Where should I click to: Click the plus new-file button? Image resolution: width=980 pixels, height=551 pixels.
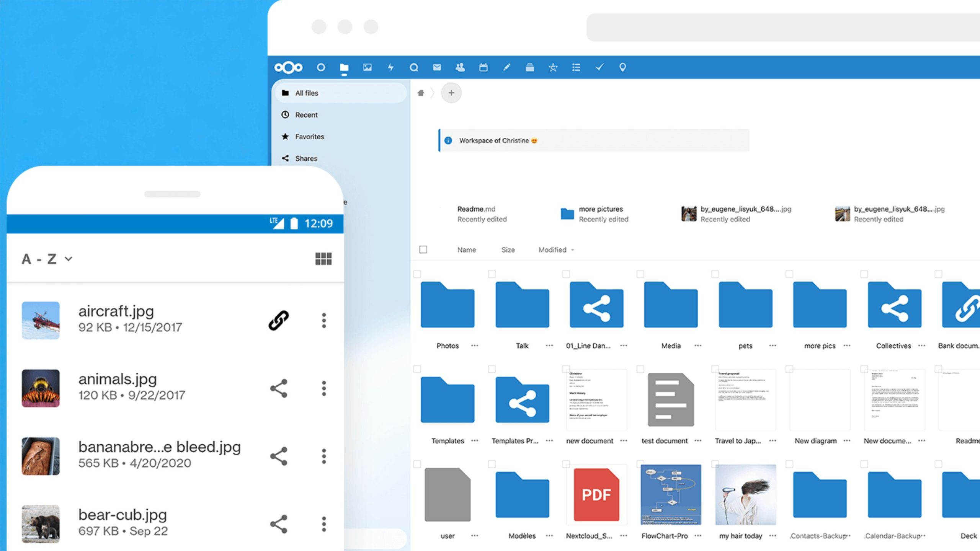[x=451, y=93]
